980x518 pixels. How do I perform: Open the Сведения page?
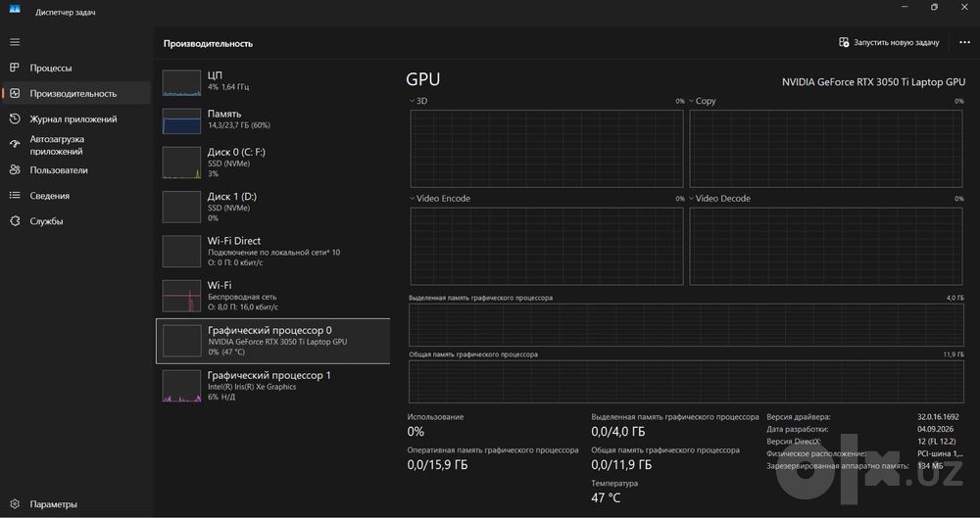[76, 196]
